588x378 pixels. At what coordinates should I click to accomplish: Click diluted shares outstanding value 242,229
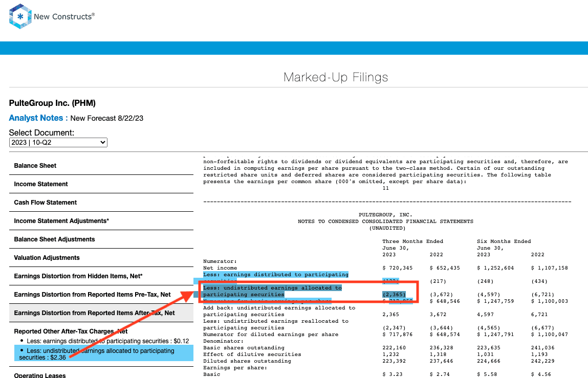point(542,361)
